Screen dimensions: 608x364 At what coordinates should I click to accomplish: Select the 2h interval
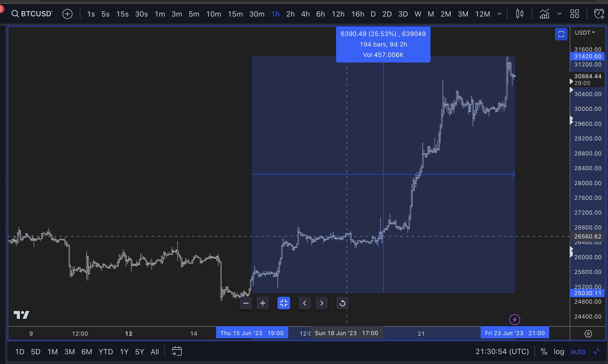[x=290, y=14]
